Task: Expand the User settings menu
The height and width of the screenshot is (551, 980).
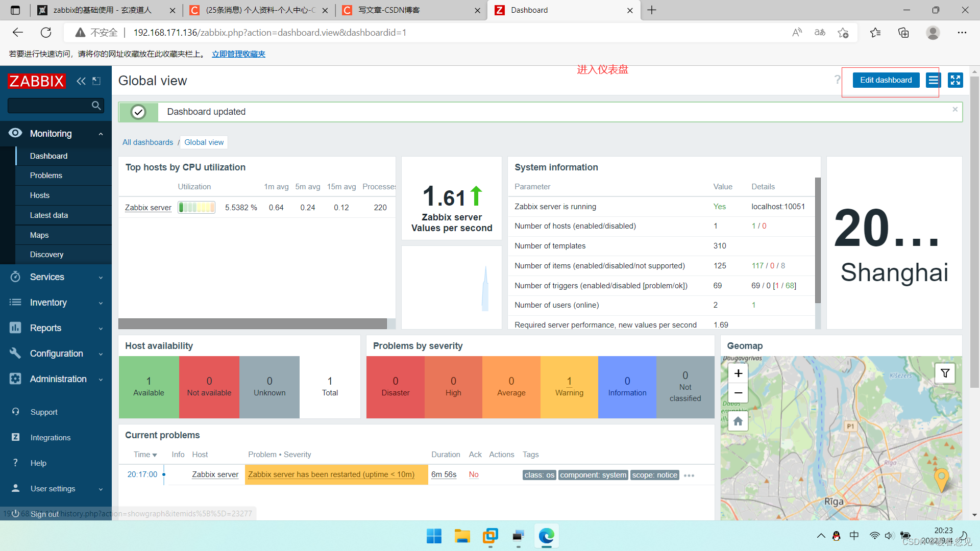Action: tap(56, 489)
